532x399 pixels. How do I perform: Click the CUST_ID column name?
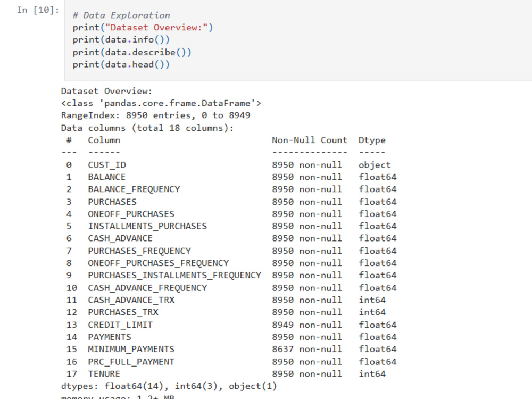[107, 165]
